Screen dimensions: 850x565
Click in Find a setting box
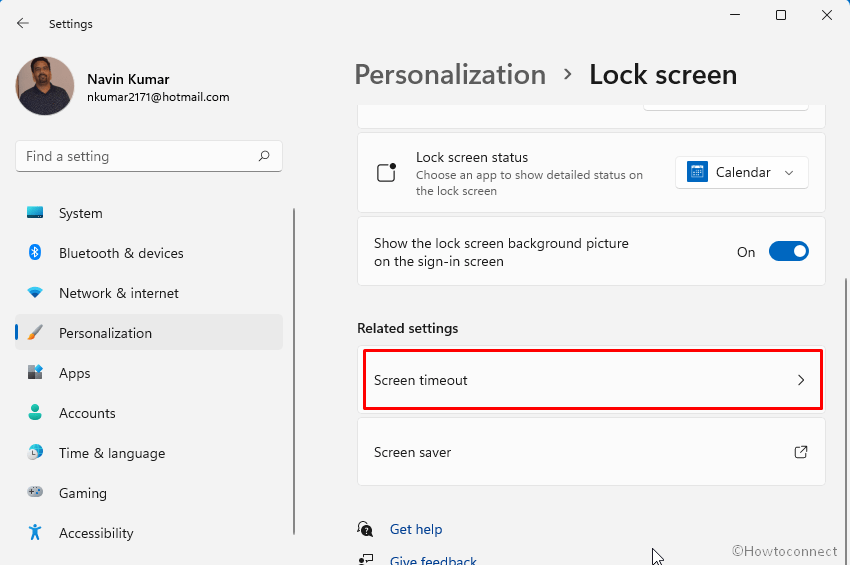point(149,156)
